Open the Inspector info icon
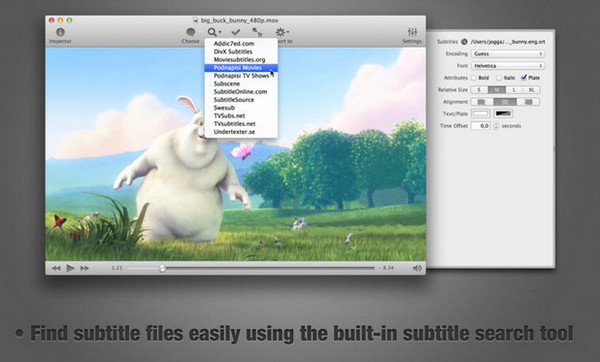Screen dimensions: 600x362 tap(60, 32)
